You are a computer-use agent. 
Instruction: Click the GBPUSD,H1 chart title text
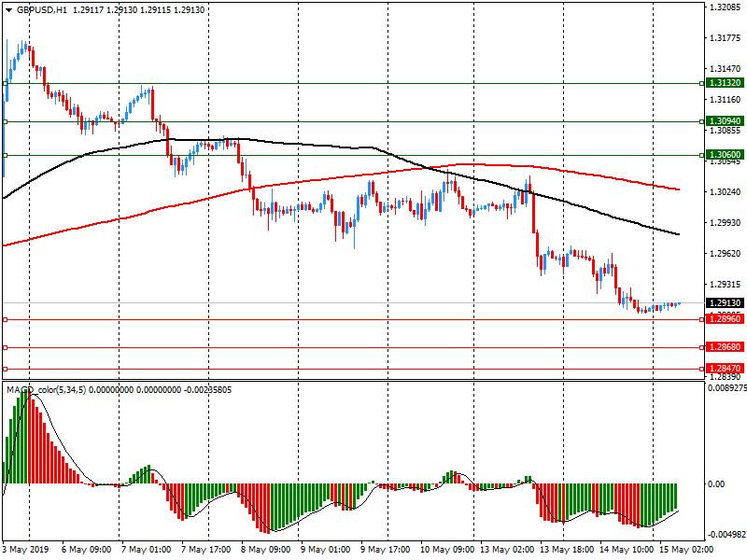pyautogui.click(x=42, y=10)
